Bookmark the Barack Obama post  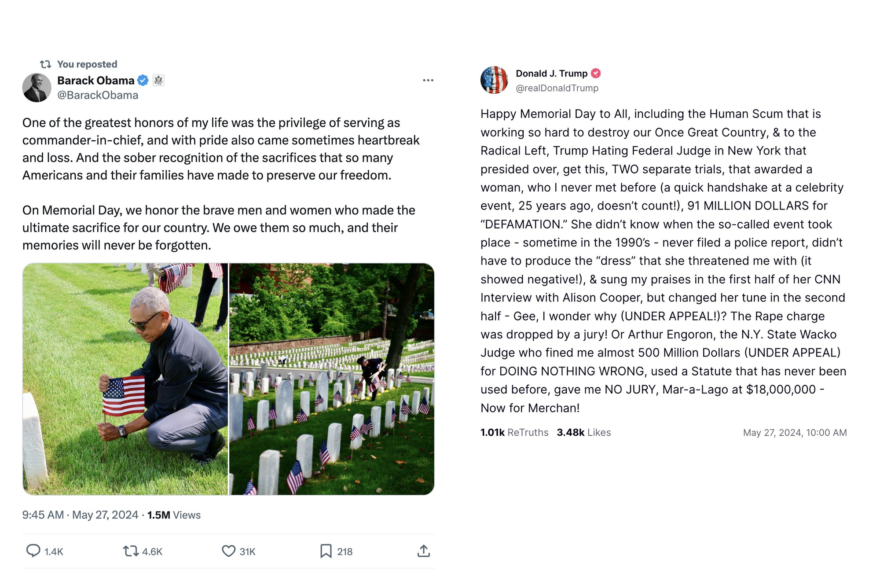click(x=326, y=551)
